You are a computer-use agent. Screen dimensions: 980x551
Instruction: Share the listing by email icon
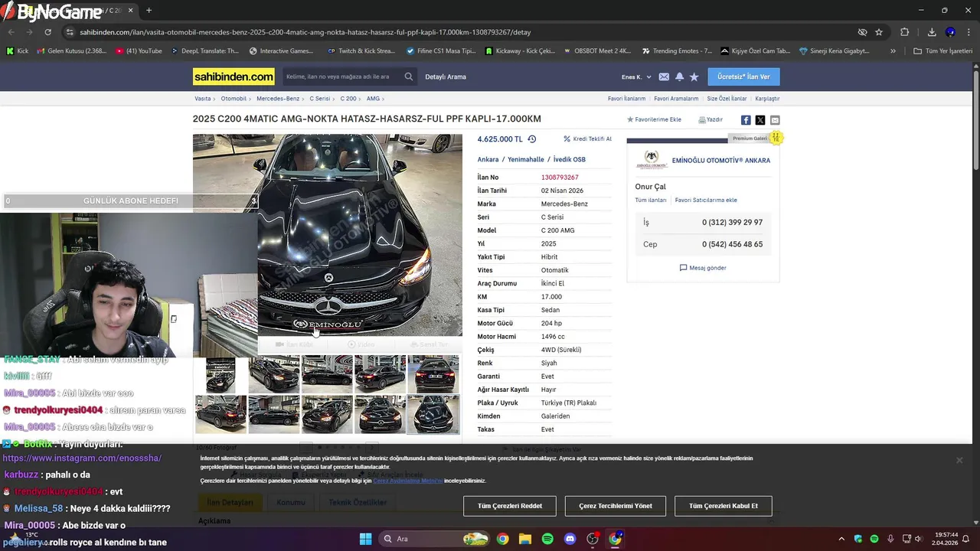[775, 120]
